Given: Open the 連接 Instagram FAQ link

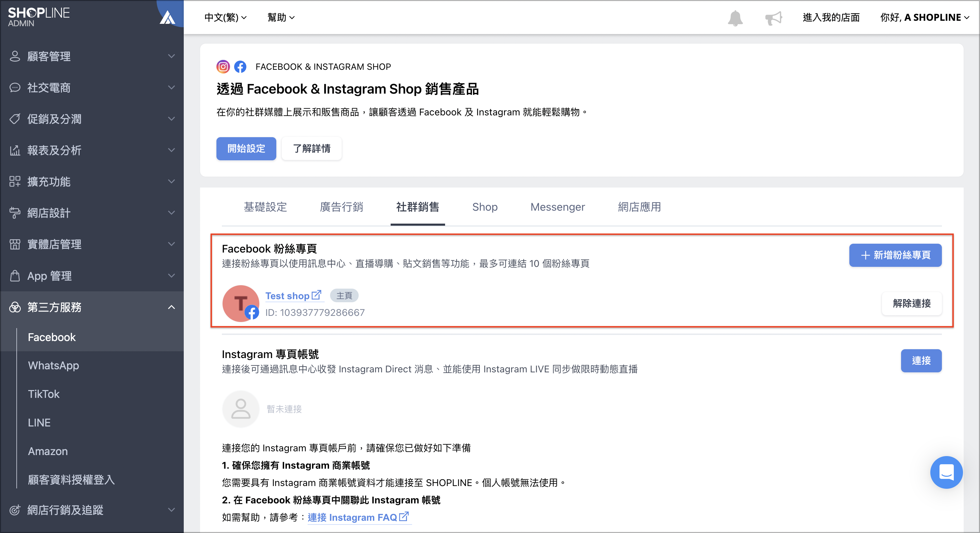Looking at the screenshot, I should click(352, 517).
